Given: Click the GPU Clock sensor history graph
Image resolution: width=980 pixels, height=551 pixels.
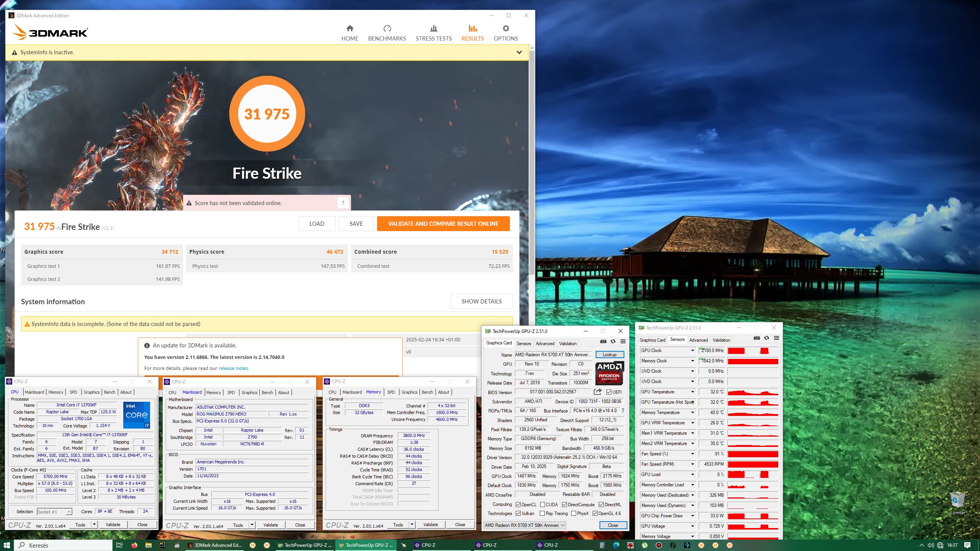Looking at the screenshot, I should [x=753, y=350].
